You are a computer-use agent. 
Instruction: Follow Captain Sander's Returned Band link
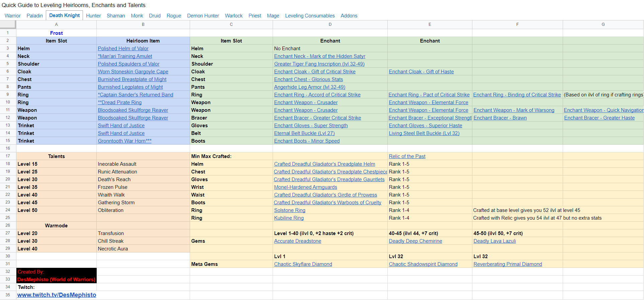pyautogui.click(x=135, y=95)
